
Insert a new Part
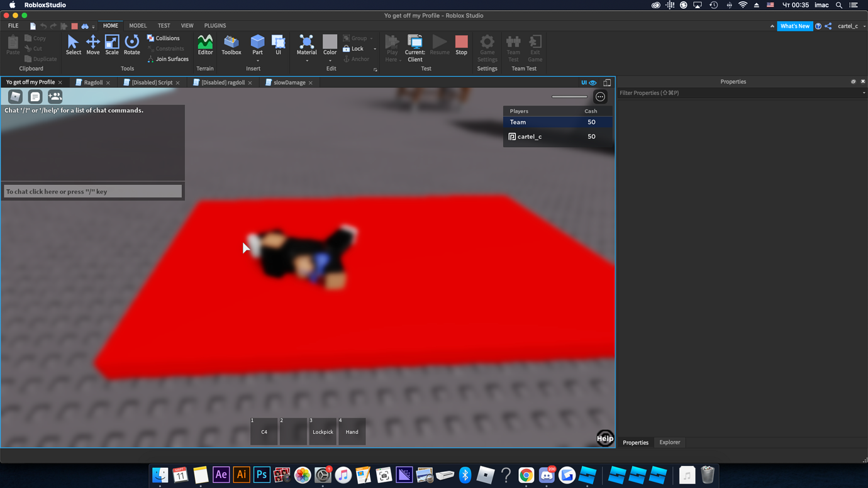pos(257,43)
